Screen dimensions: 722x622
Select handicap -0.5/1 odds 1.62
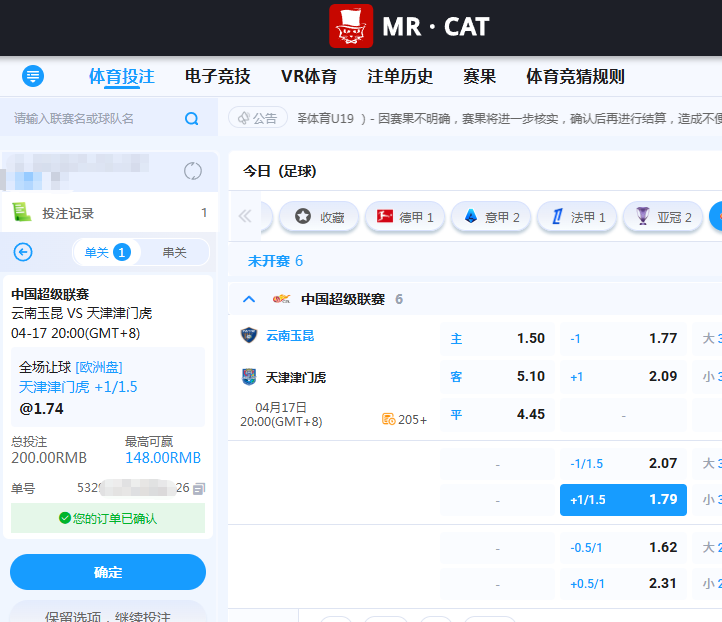point(623,547)
